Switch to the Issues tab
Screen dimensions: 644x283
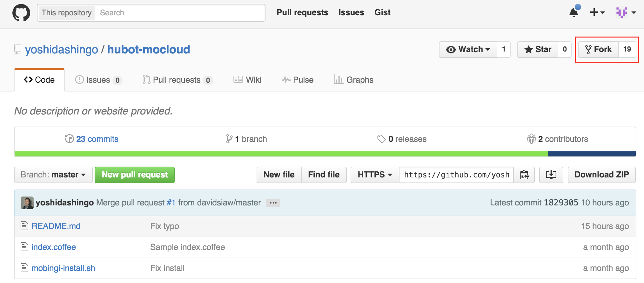(x=98, y=80)
